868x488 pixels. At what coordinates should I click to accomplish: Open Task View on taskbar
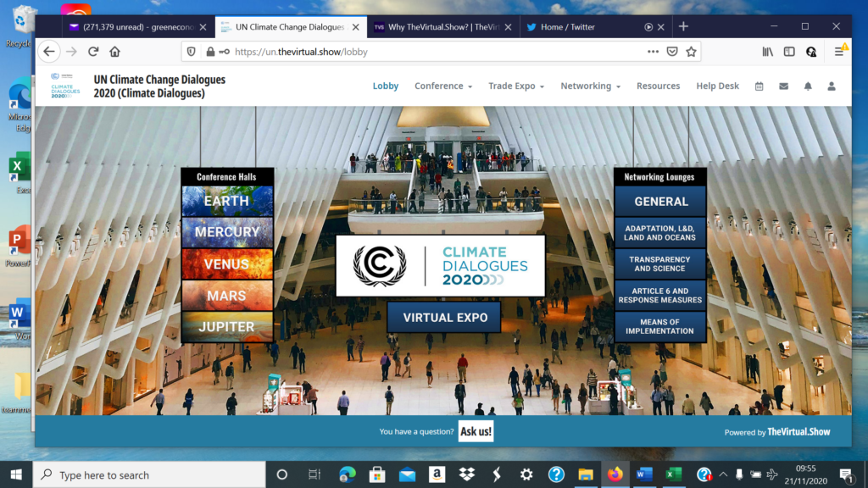click(x=314, y=474)
